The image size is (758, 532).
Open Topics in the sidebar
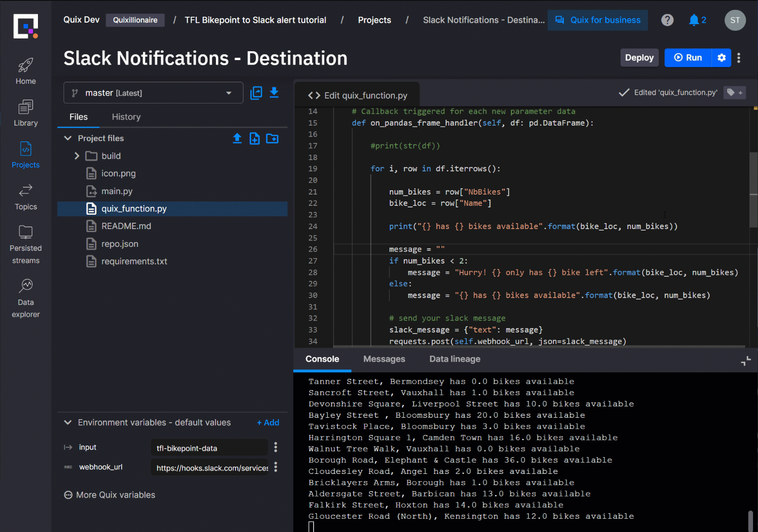[26, 197]
